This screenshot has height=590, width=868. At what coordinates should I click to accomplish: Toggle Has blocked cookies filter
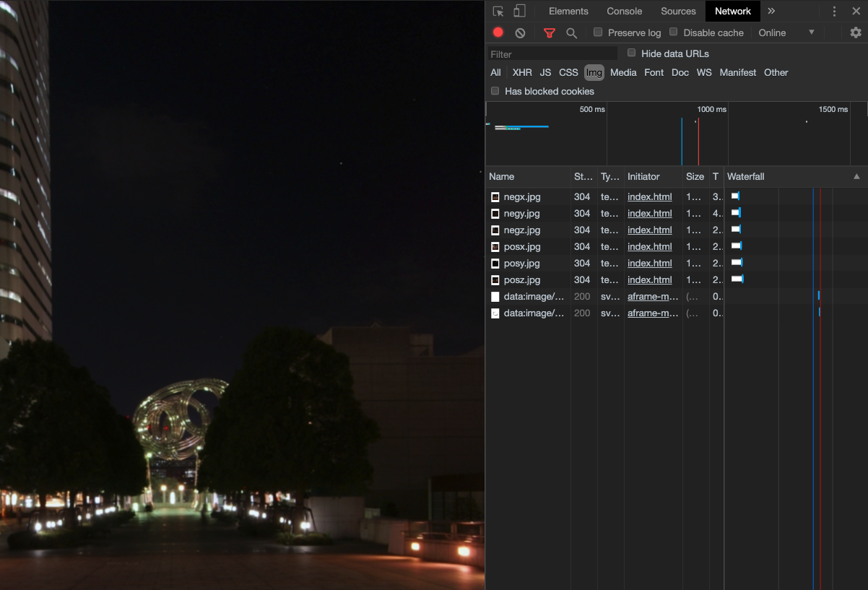[x=495, y=91]
